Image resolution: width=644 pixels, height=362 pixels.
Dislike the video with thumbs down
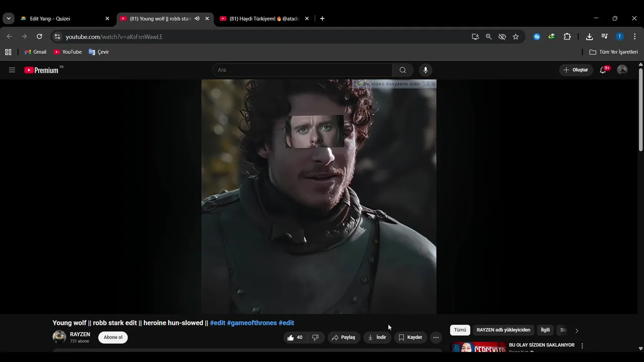click(315, 337)
